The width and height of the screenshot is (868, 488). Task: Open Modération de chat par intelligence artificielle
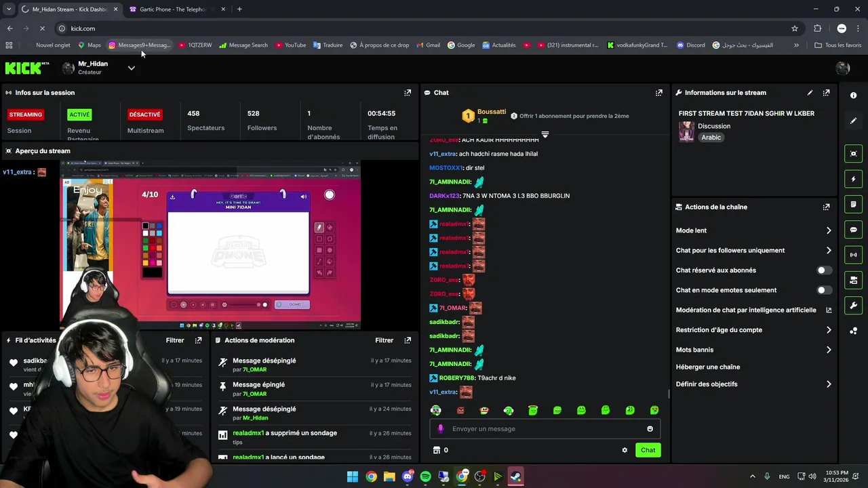point(753,310)
